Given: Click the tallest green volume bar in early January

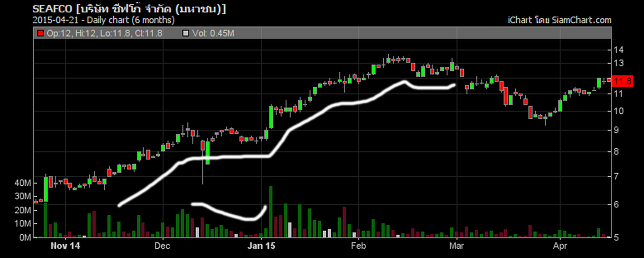Looking at the screenshot, I should tap(271, 212).
